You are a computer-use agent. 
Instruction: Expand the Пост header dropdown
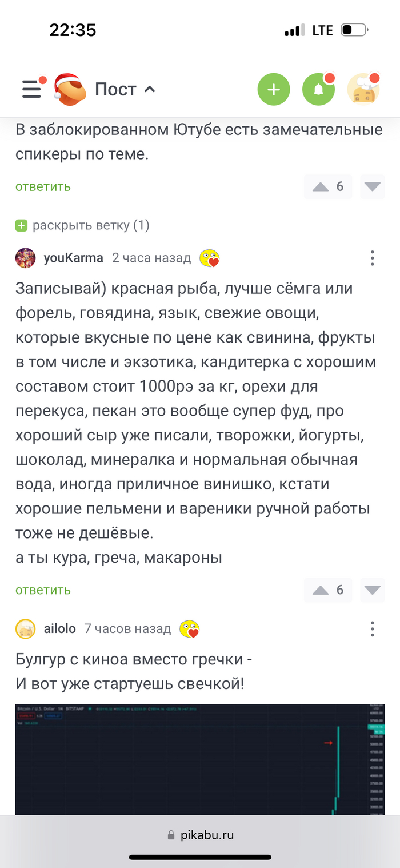pos(125,89)
